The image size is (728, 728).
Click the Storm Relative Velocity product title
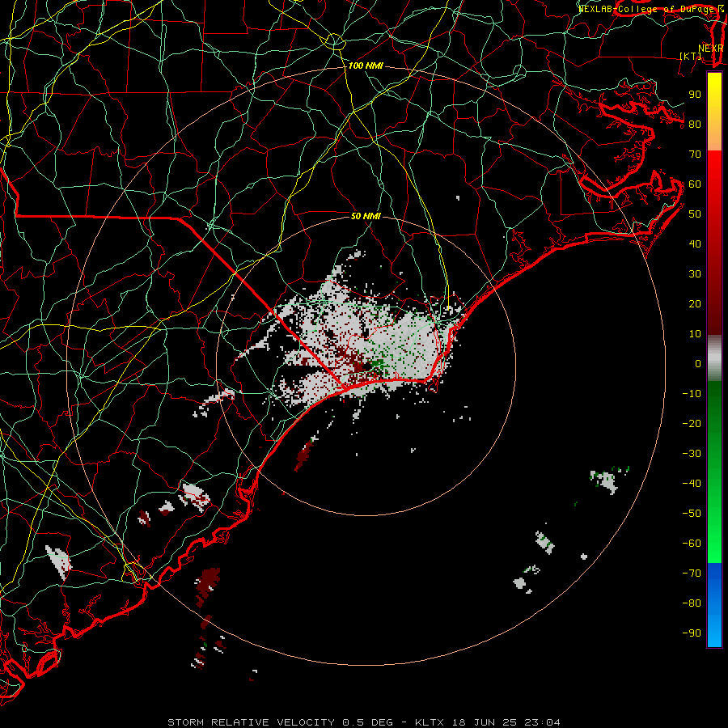[251, 722]
